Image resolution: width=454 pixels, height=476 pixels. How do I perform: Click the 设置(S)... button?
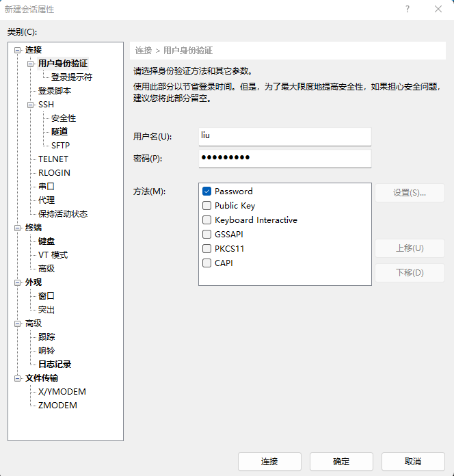click(x=410, y=193)
